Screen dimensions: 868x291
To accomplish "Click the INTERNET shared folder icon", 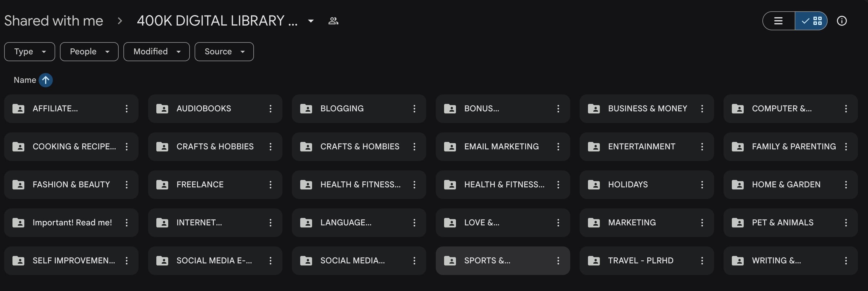I will pos(162,223).
